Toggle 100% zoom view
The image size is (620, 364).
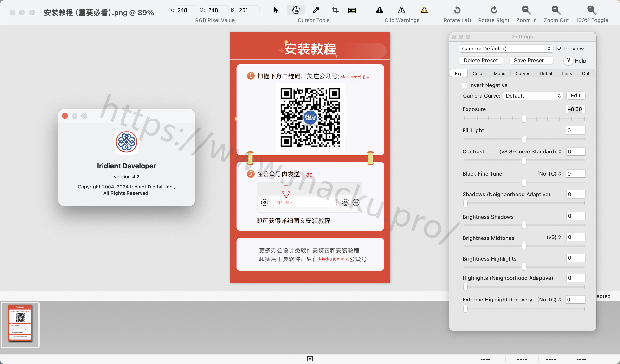point(592,10)
